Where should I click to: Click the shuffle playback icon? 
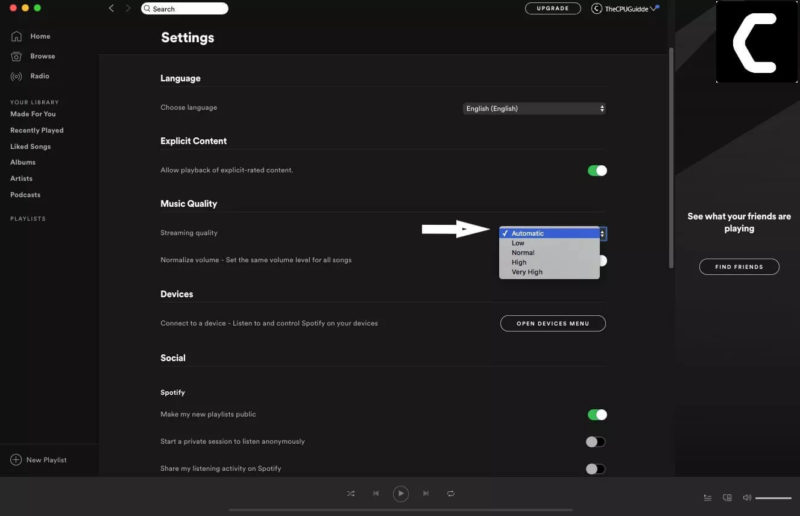[351, 493]
